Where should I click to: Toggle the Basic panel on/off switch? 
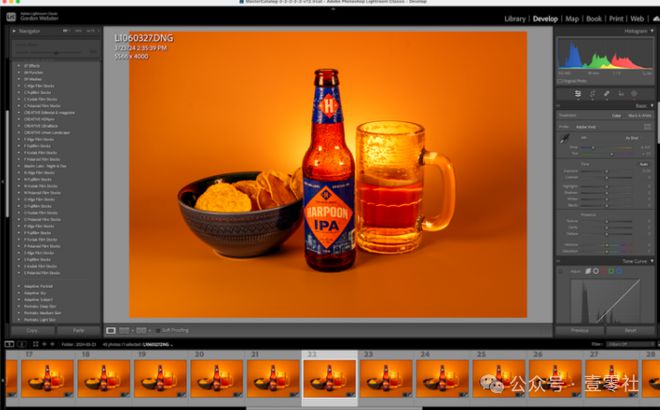click(x=559, y=106)
